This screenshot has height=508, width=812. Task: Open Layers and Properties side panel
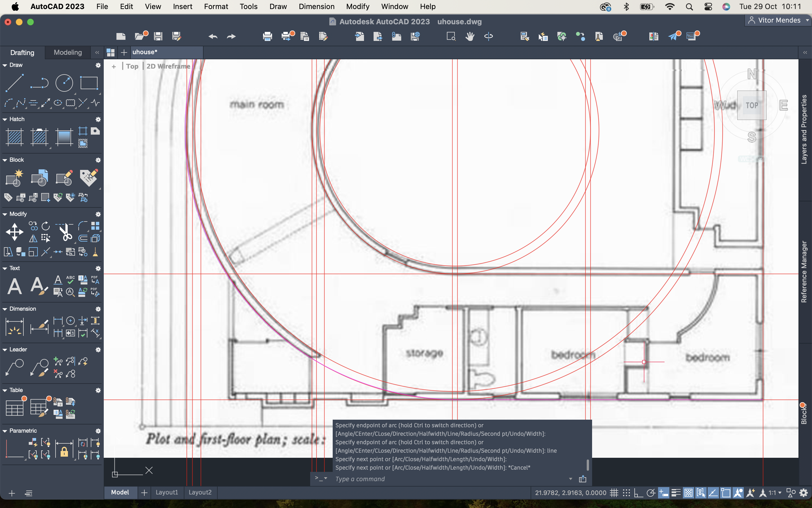pyautogui.click(x=804, y=129)
